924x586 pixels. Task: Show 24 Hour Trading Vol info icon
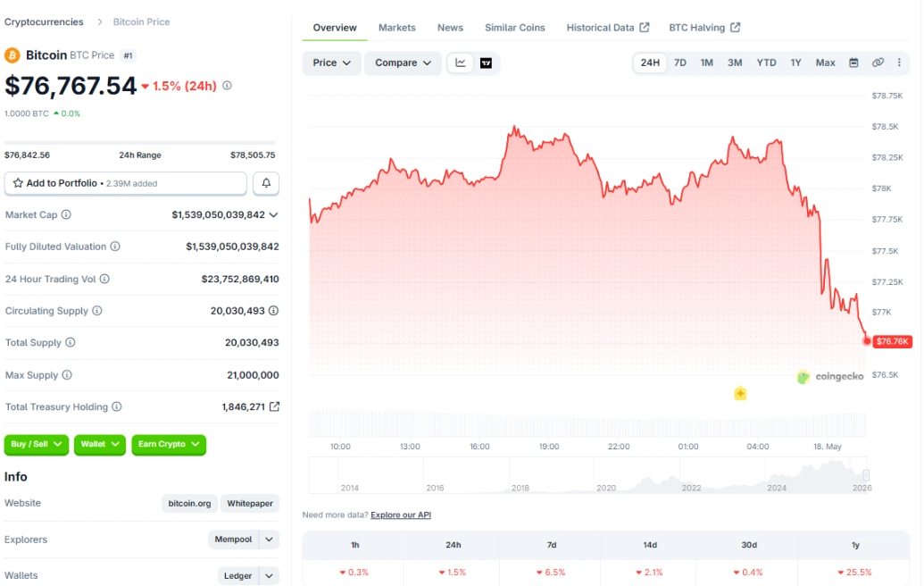click(x=104, y=279)
